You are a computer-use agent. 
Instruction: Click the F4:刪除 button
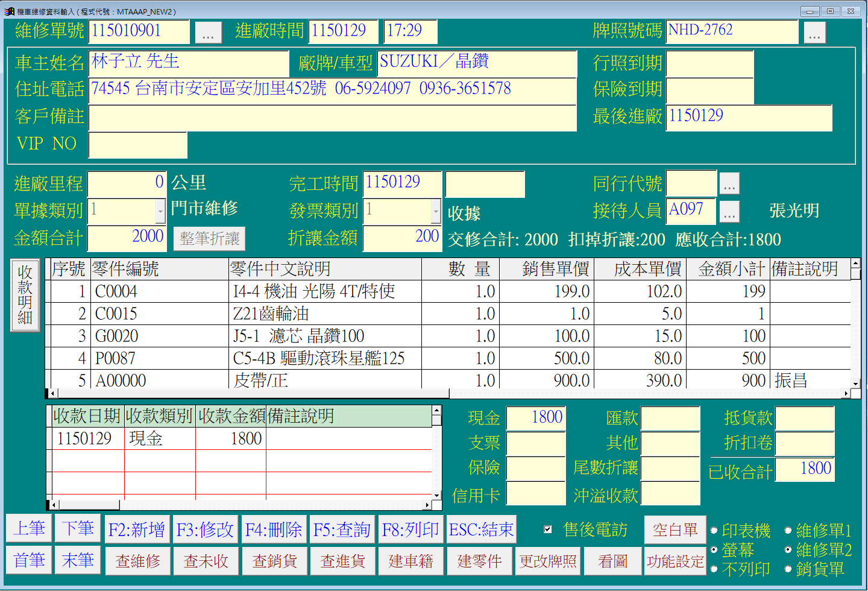click(274, 530)
